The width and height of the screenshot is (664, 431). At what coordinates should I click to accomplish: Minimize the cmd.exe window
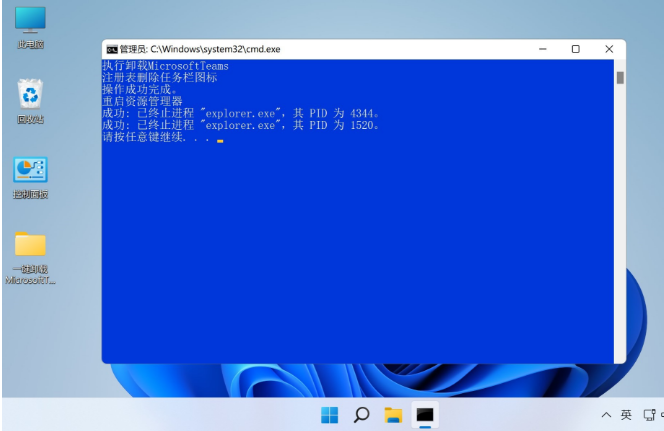(542, 49)
